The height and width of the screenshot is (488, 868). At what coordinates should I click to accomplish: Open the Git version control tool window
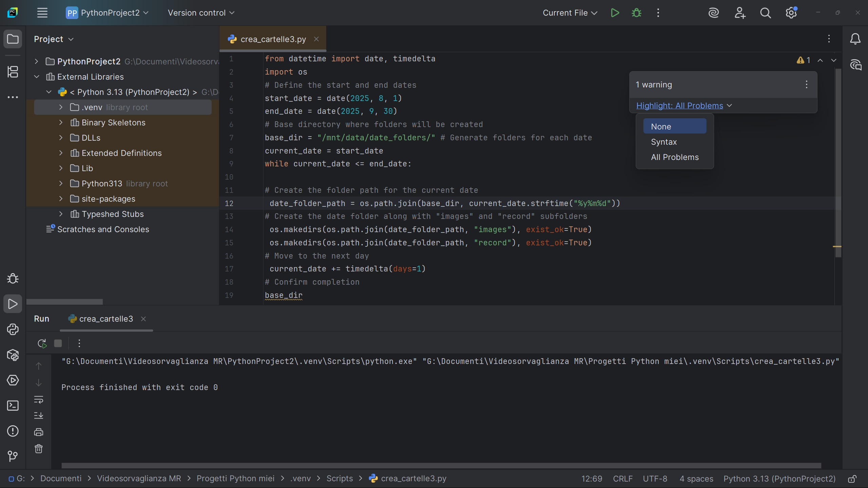13,456
